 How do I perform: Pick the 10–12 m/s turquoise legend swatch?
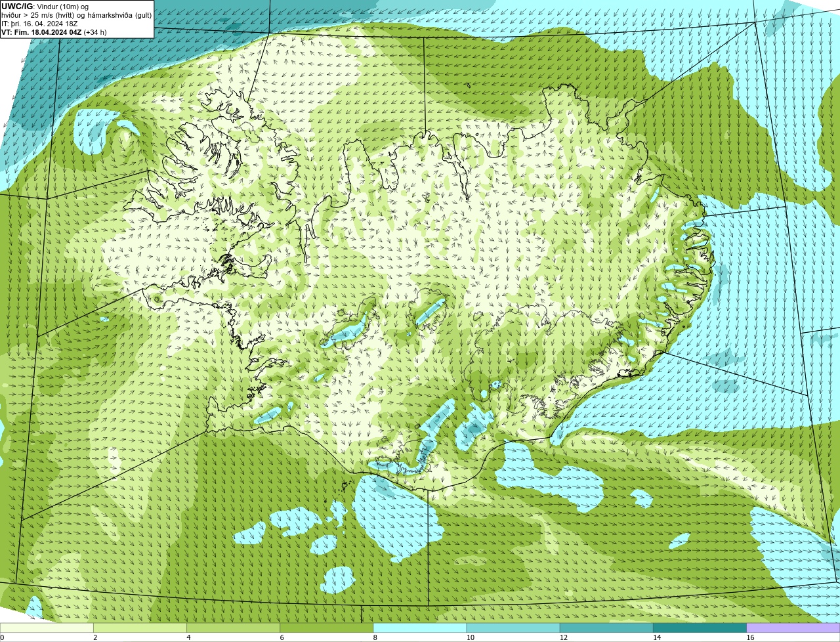coord(513,628)
